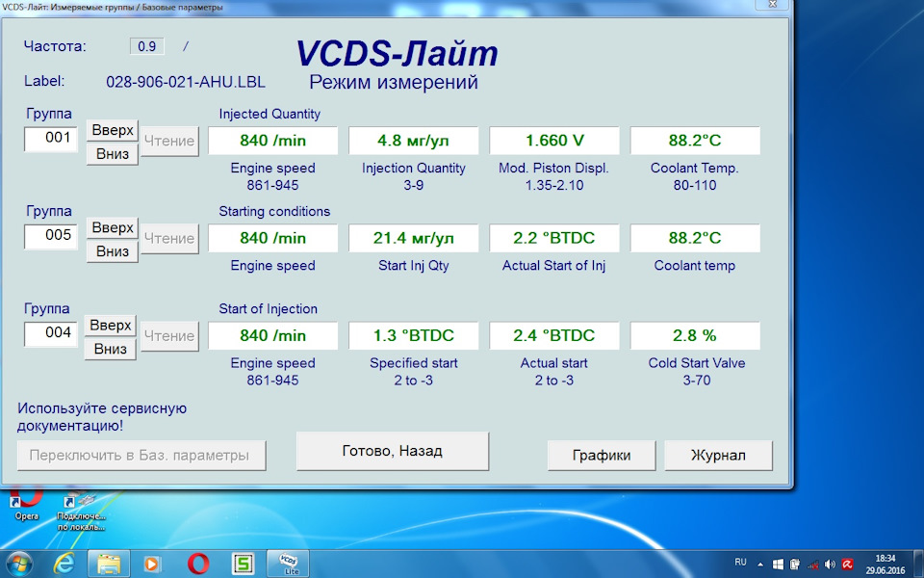
Task: Click the Actual Start of Inj label
Action: tap(554, 266)
